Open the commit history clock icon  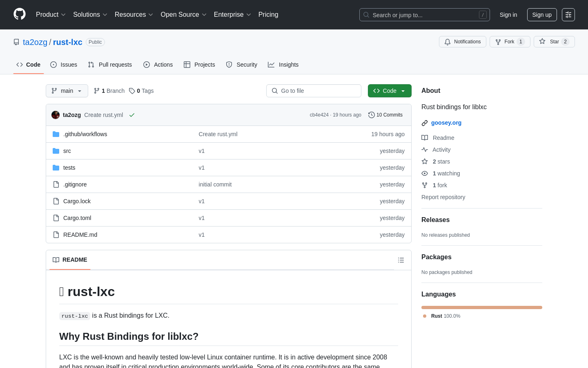(x=371, y=115)
